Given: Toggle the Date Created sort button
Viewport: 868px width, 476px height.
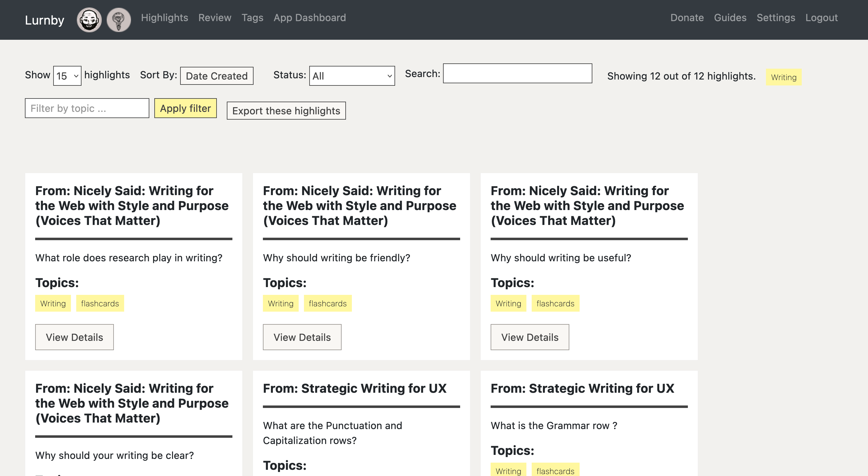Looking at the screenshot, I should pyautogui.click(x=216, y=76).
